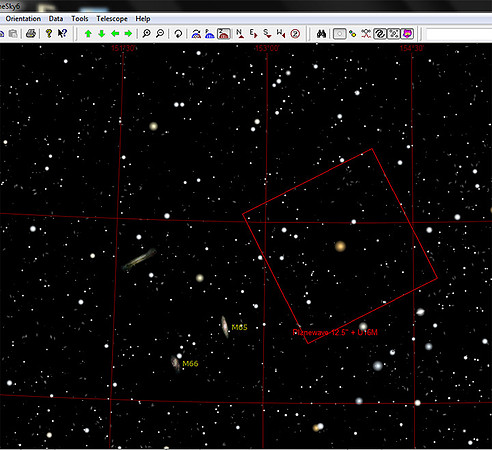The width and height of the screenshot is (492, 450).
Task: Click the orange star inside the red frame
Action: (x=340, y=246)
